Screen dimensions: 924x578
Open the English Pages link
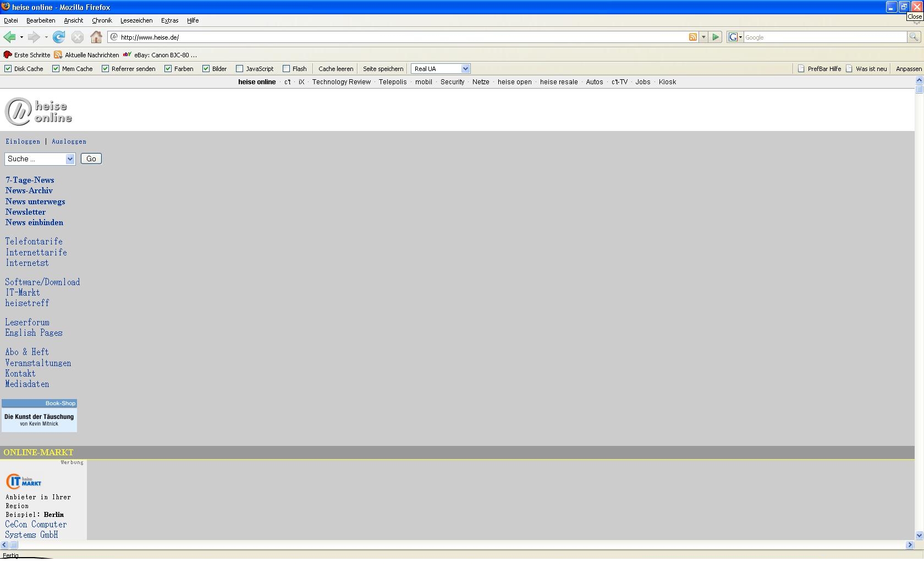34,333
